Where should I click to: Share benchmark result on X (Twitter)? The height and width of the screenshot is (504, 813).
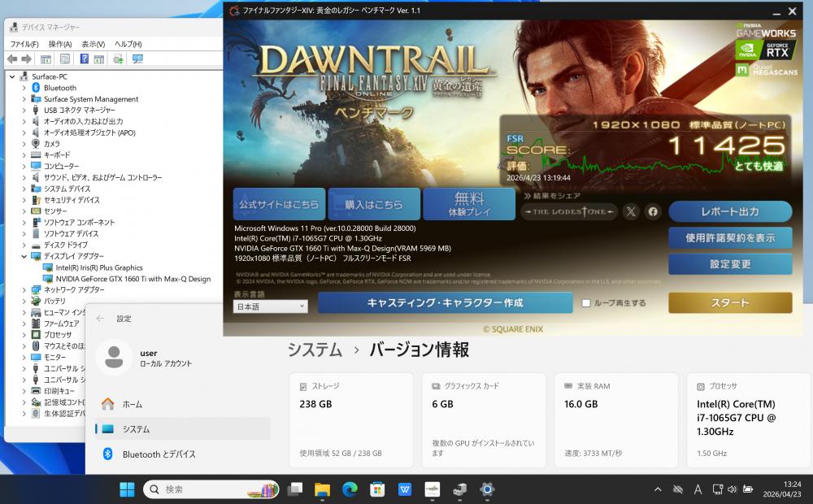point(631,211)
